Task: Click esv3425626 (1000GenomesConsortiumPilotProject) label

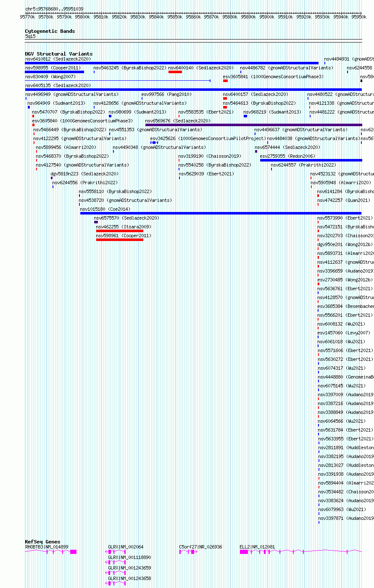Action: [x=208, y=138]
